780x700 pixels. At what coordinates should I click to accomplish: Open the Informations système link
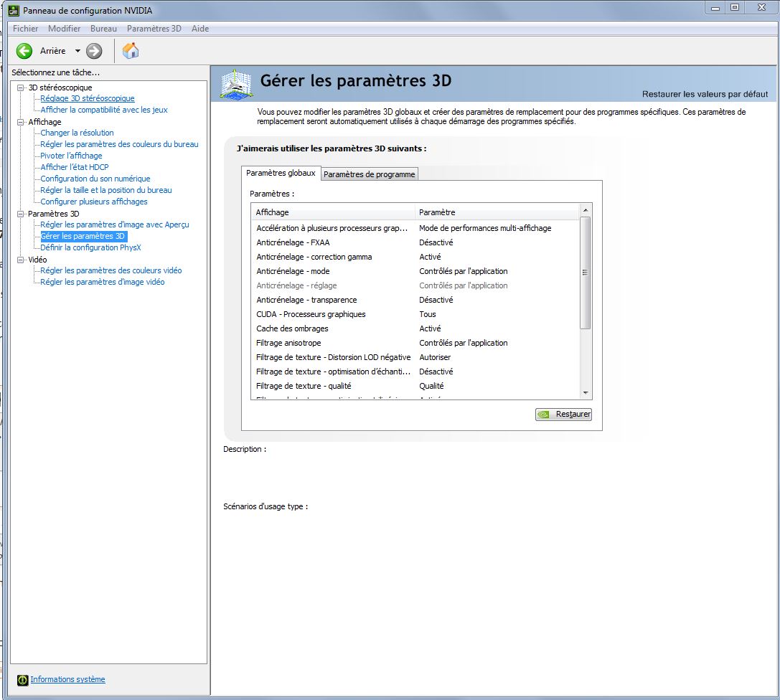tap(67, 679)
